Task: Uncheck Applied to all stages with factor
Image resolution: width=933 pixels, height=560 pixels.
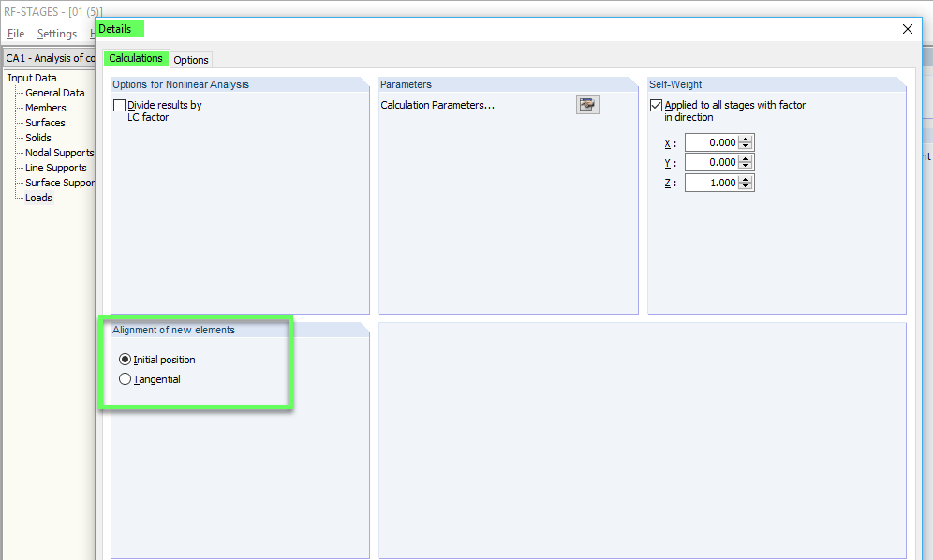Action: tap(655, 105)
